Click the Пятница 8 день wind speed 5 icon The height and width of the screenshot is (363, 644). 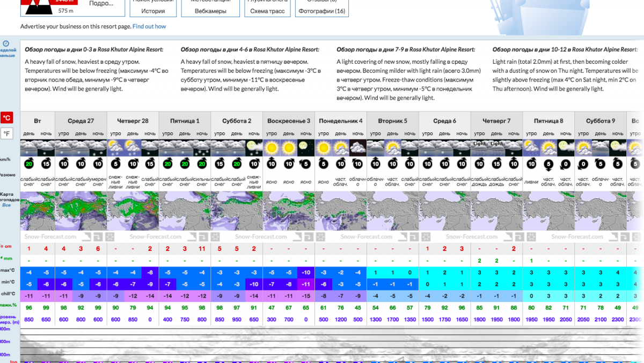548,164
